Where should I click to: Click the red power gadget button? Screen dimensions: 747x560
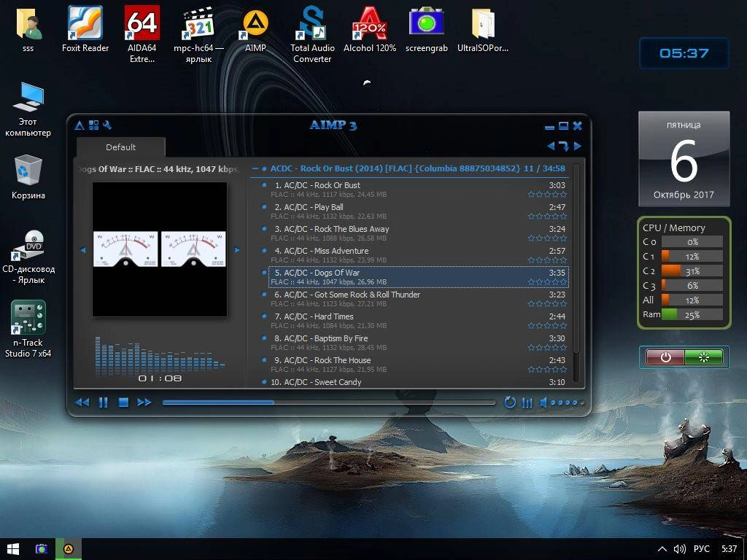(665, 357)
